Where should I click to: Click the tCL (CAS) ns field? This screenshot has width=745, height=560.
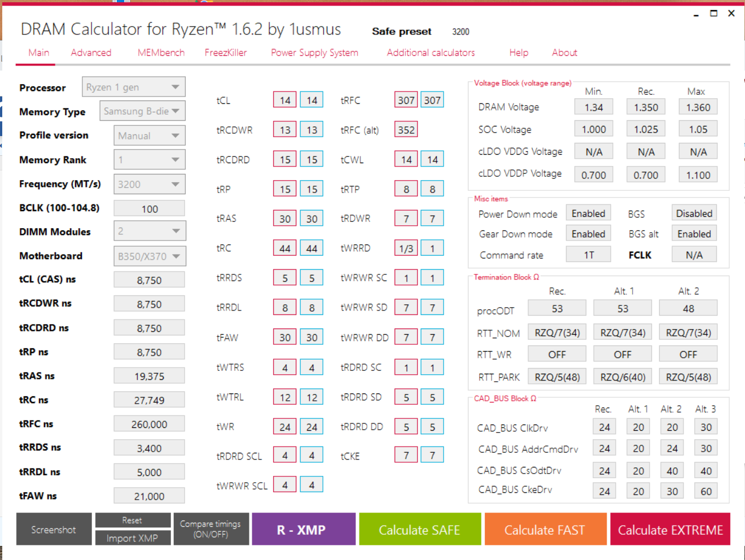tap(150, 279)
